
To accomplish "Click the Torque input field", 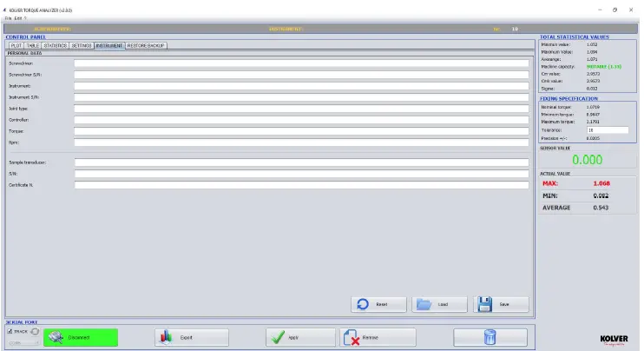I will (301, 131).
